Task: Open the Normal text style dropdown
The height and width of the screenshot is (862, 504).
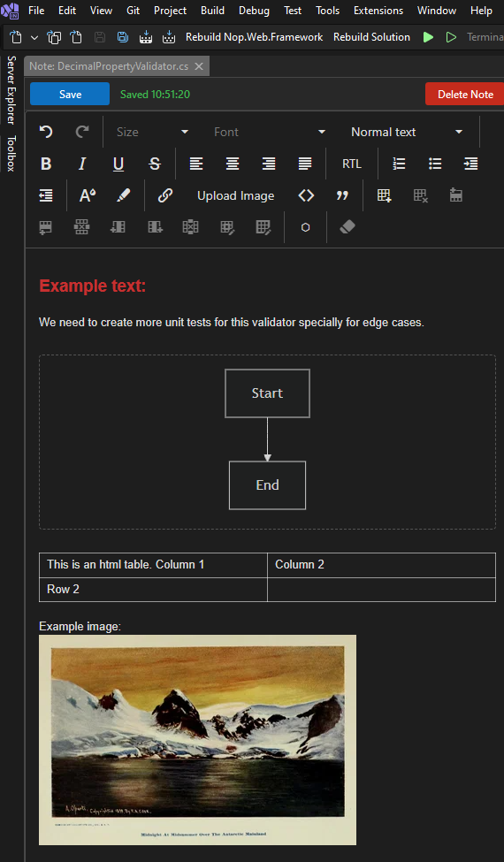Action: click(x=406, y=132)
